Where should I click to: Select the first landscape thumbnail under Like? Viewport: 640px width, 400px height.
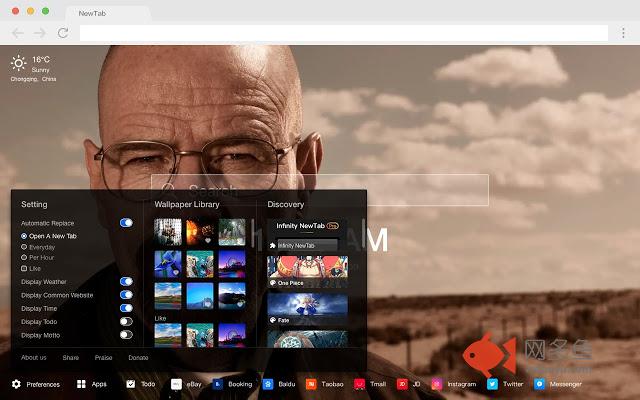click(168, 336)
